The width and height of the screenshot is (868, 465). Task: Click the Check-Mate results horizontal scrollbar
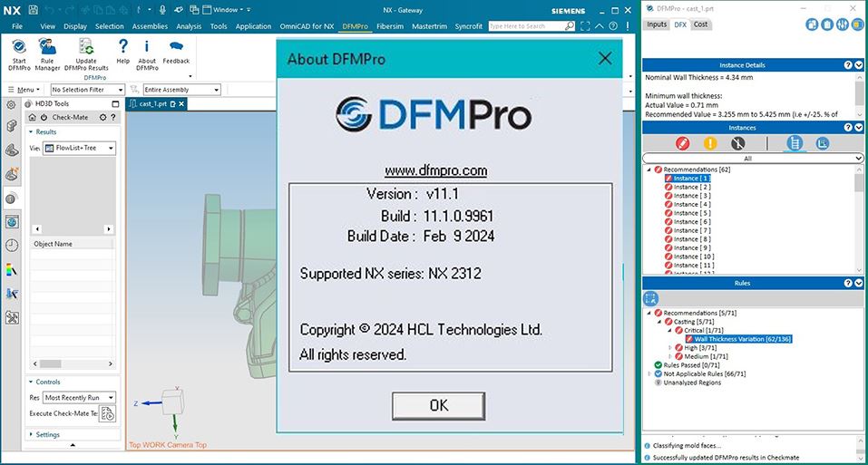tap(73, 363)
